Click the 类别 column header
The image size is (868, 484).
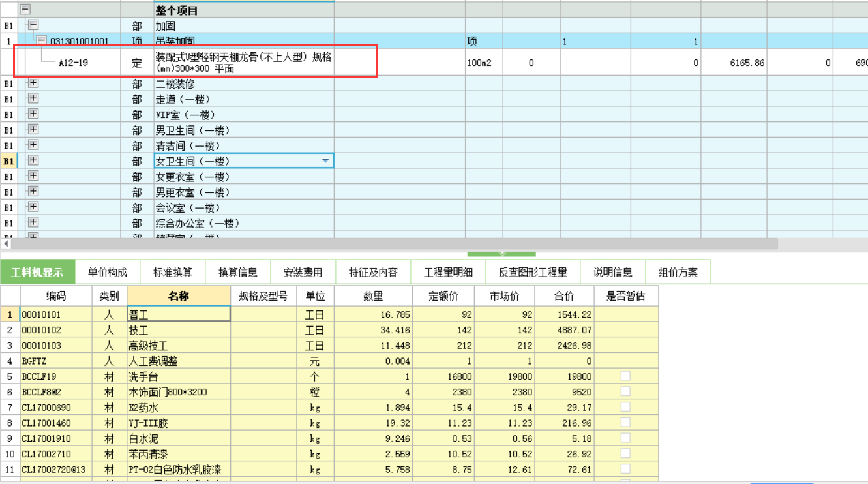pyautogui.click(x=110, y=295)
